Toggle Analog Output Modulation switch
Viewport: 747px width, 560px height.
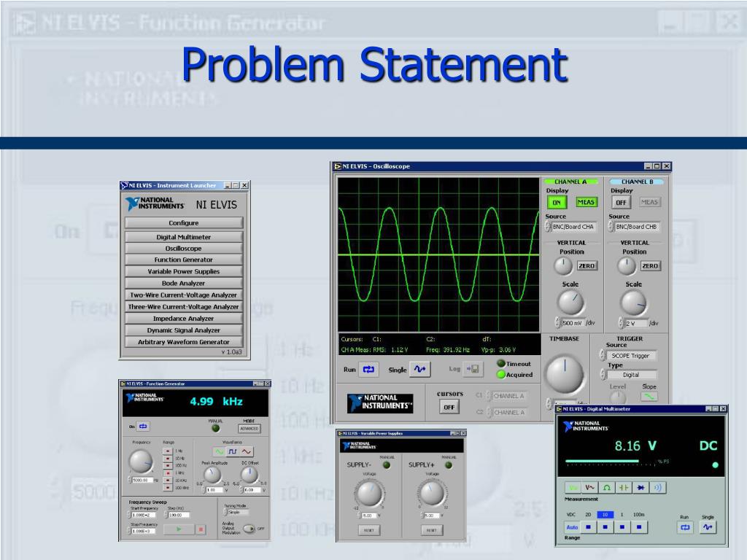pos(249,529)
